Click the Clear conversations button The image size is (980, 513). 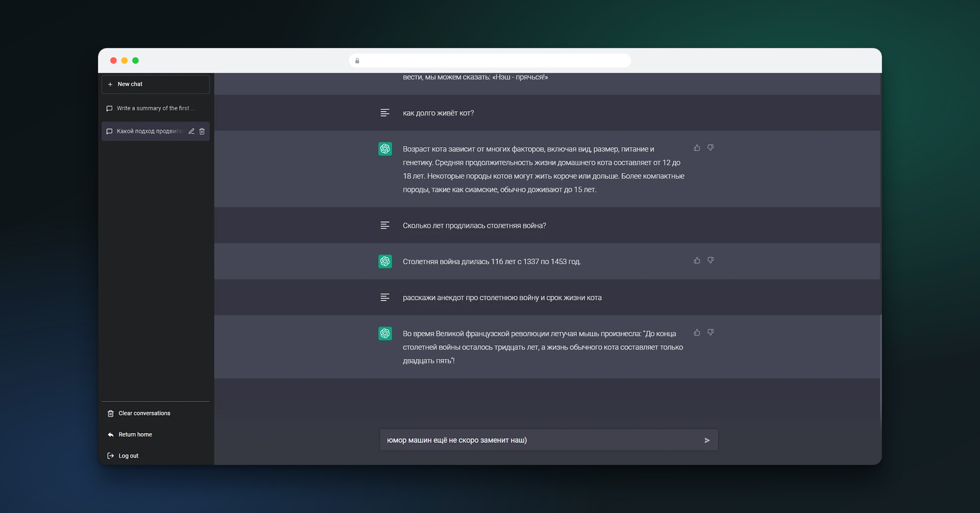(x=155, y=414)
